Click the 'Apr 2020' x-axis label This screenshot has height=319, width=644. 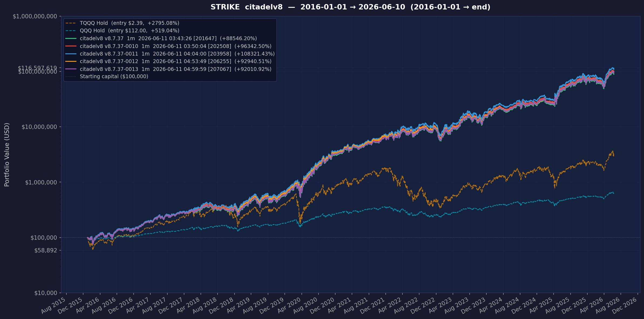click(x=289, y=305)
